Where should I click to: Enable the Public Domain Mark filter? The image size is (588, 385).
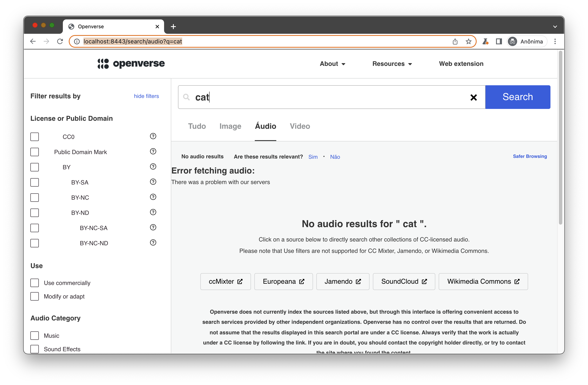pos(35,152)
